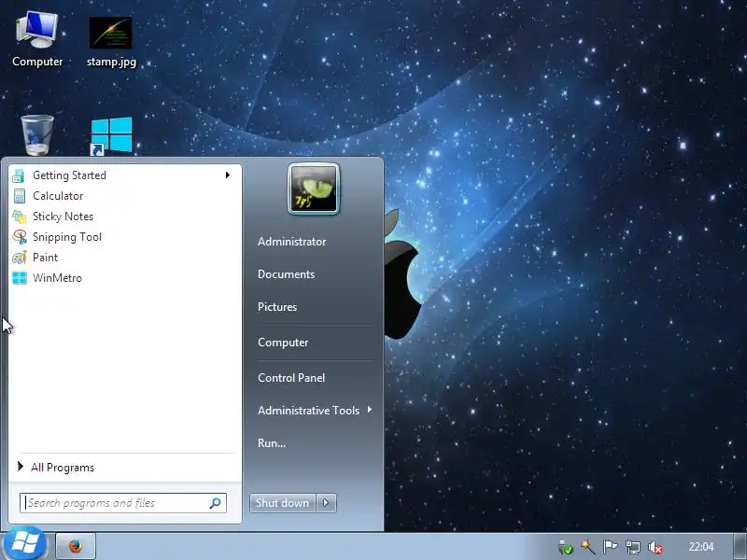Click the muted volume speaker icon
Screen dimensions: 747x560
point(655,548)
